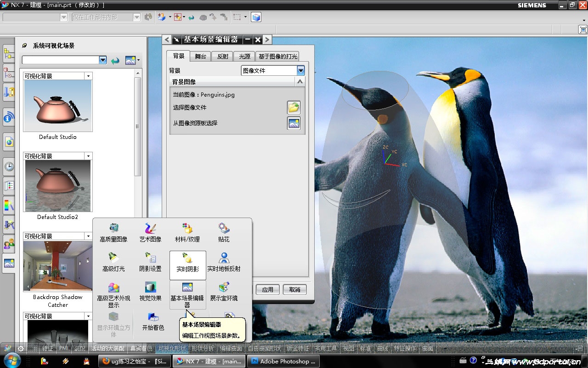Click the arrow icon beside the 基本场景编辑器 title
The width and height of the screenshot is (588, 368).
[x=176, y=40]
